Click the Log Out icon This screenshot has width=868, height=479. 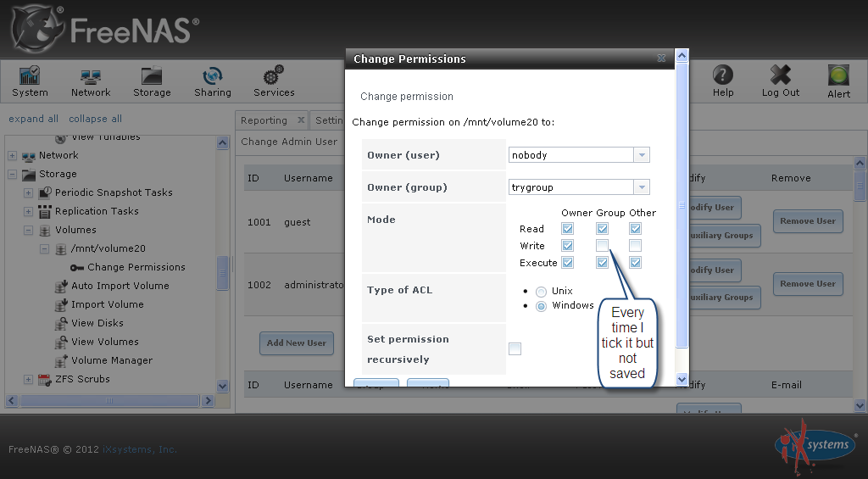781,75
